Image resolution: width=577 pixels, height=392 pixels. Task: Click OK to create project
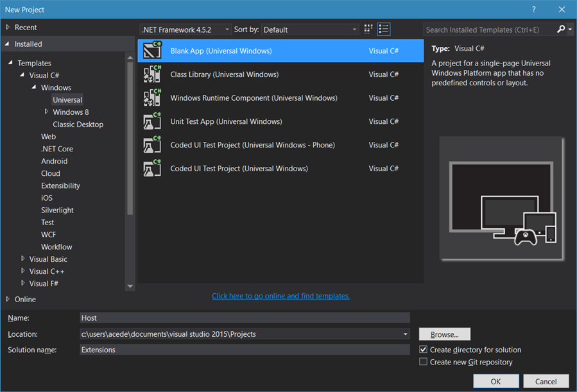(495, 381)
